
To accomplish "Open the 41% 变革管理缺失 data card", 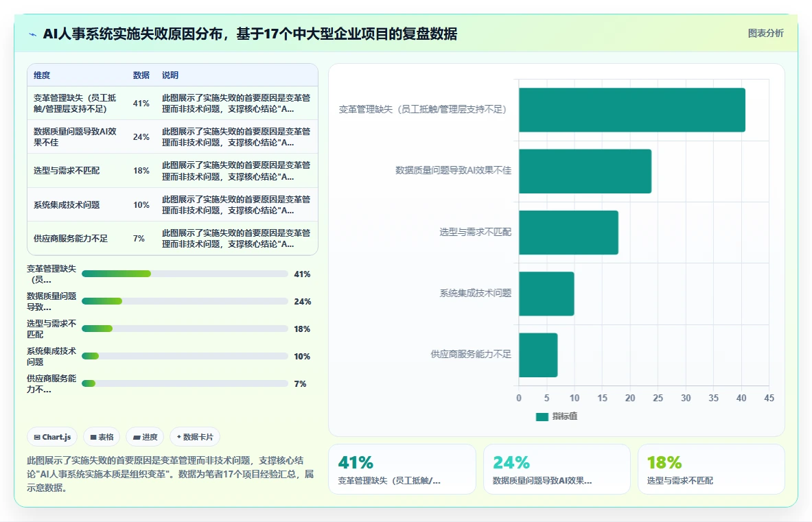I will click(402, 469).
